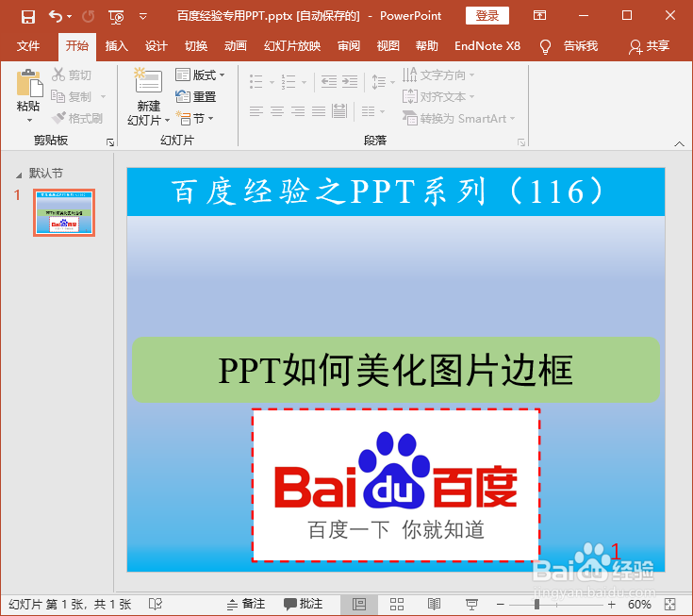Collapse the ribbon with chevron arrow
This screenshot has width=693, height=616.
click(x=679, y=143)
